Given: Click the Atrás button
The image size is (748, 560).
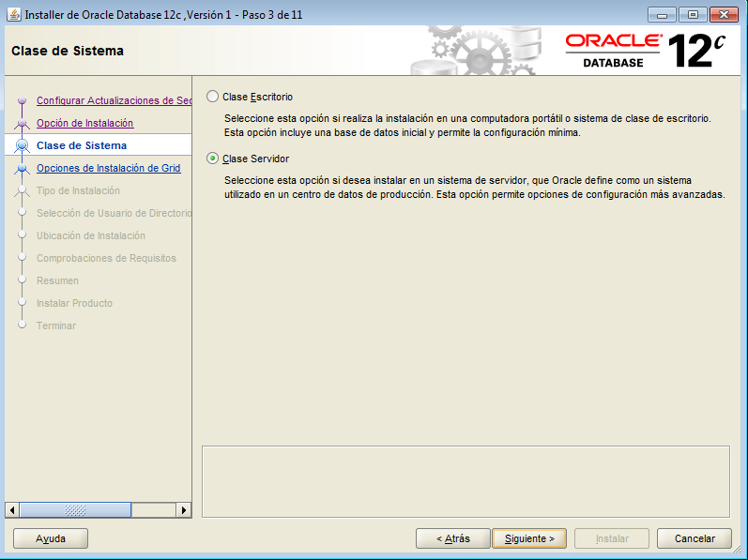Looking at the screenshot, I should point(453,538).
